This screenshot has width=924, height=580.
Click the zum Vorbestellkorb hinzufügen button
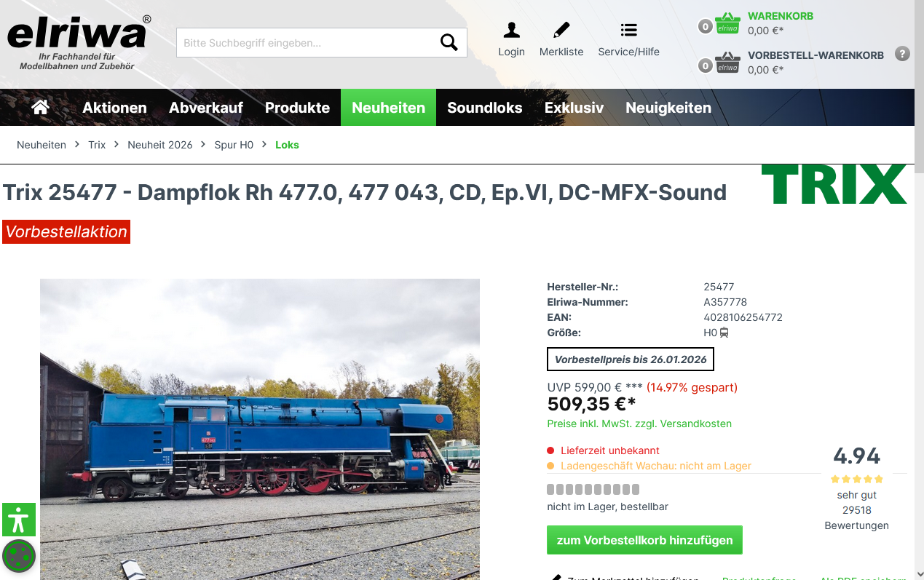[x=644, y=540]
